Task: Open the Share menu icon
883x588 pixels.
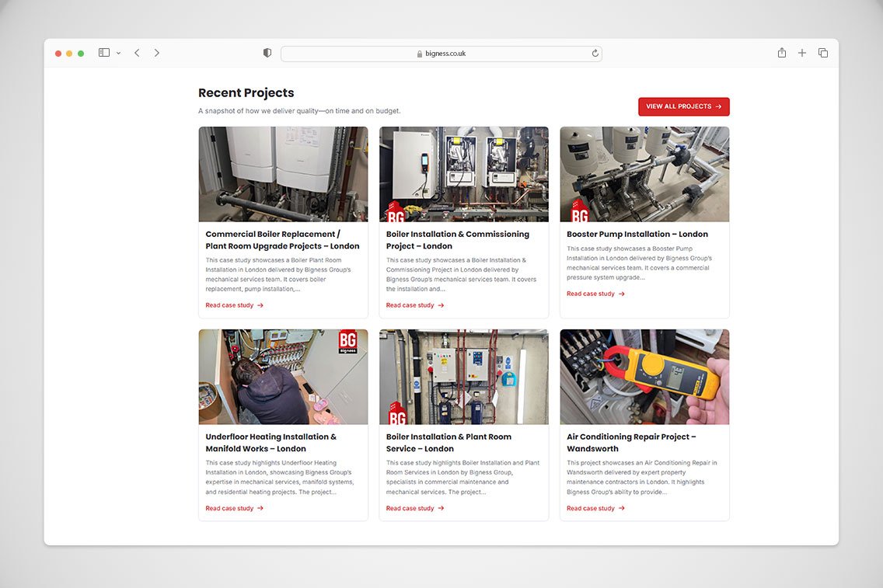Action: click(x=781, y=53)
